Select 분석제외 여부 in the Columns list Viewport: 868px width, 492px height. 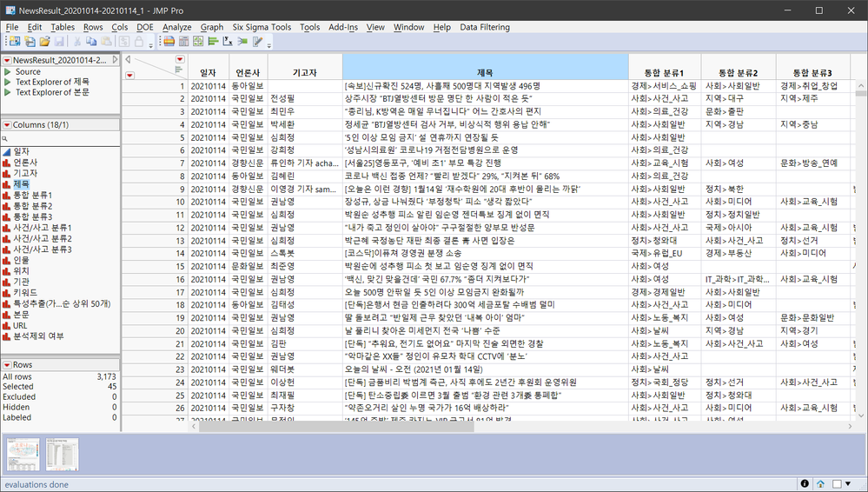click(39, 336)
